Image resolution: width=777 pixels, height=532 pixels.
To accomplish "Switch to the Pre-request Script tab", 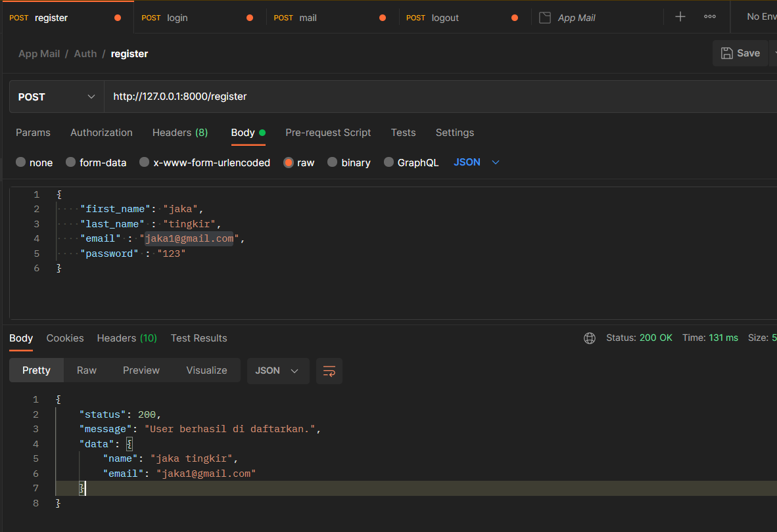I will coord(328,133).
